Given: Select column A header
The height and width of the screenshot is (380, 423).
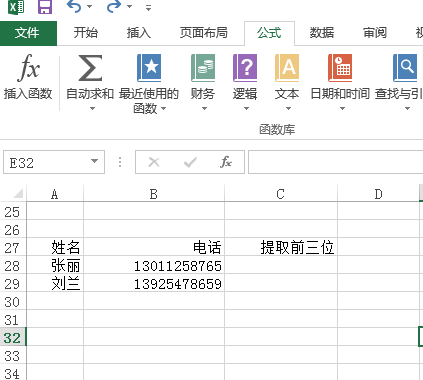Looking at the screenshot, I should point(55,194).
